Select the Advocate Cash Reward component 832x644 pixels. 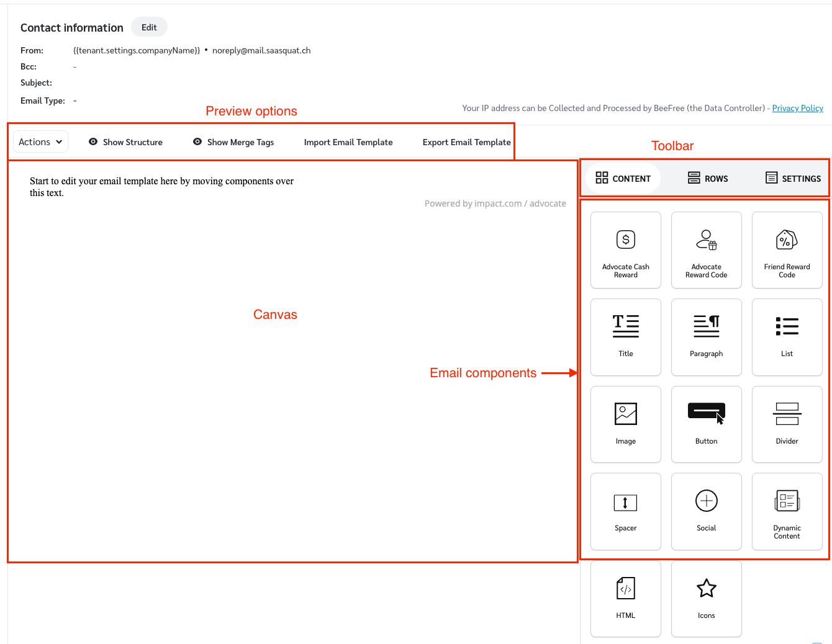pos(625,250)
